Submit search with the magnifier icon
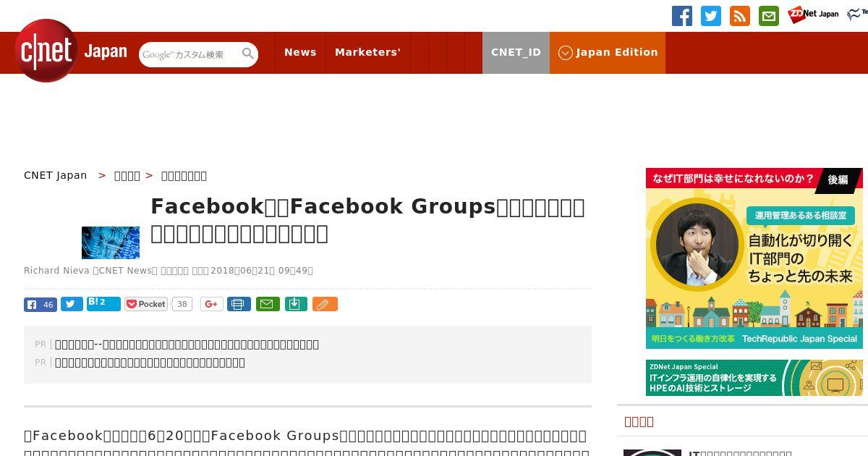868x456 pixels. pyautogui.click(x=248, y=54)
